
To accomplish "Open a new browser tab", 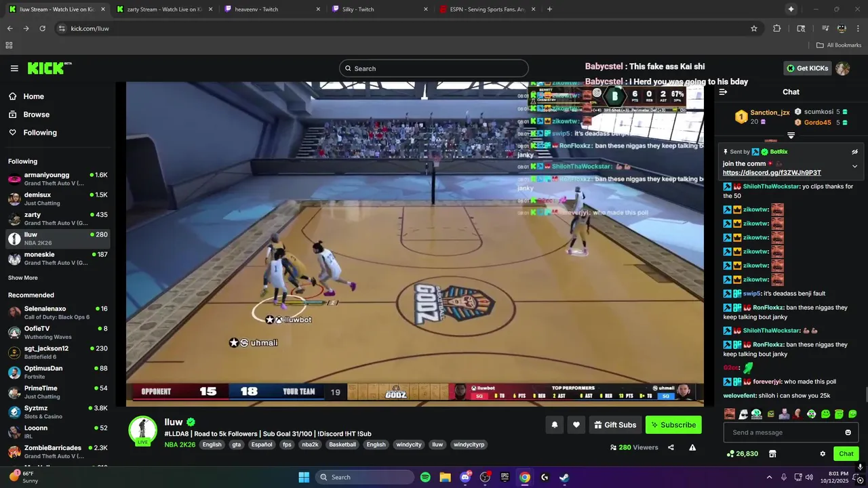I will (x=549, y=9).
